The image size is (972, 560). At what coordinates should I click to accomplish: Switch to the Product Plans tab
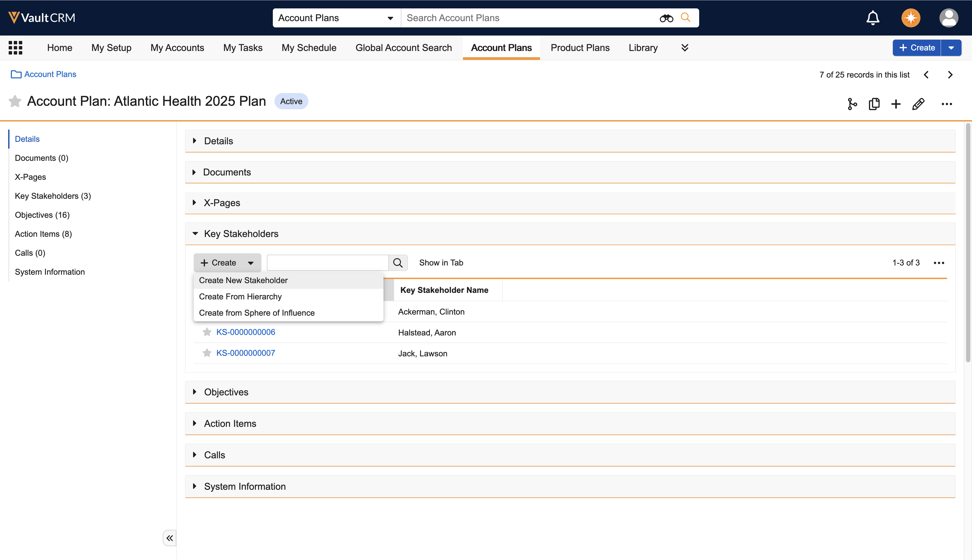(x=580, y=48)
